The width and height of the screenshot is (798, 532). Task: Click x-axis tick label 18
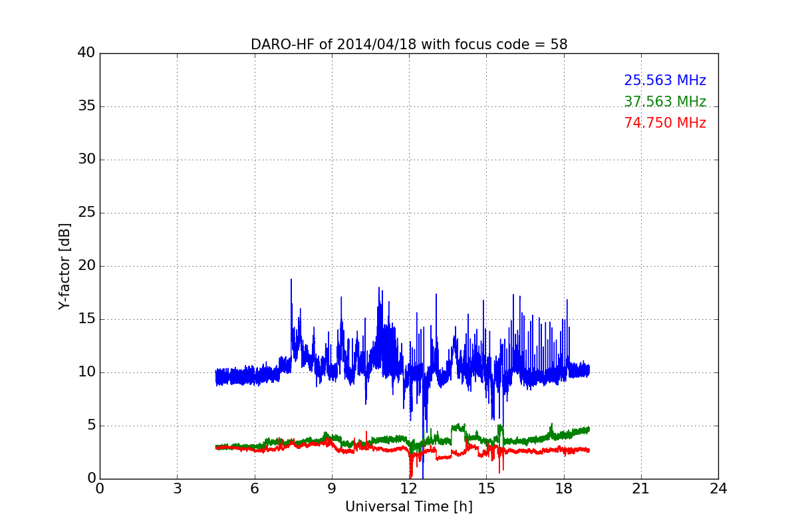(564, 489)
